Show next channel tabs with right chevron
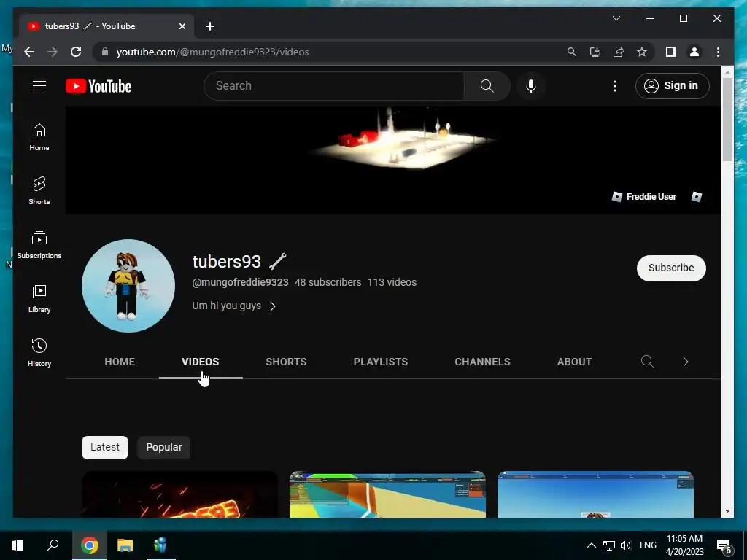This screenshot has width=747, height=560. pos(685,362)
